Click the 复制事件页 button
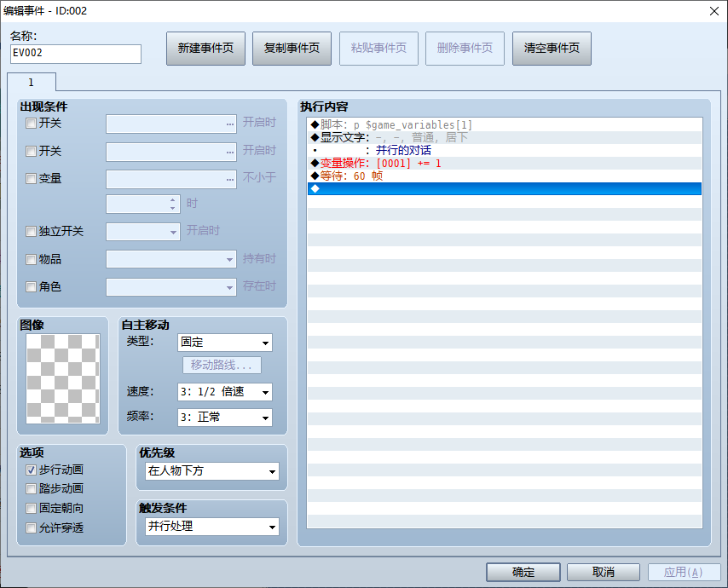The width and height of the screenshot is (728, 588). click(292, 49)
